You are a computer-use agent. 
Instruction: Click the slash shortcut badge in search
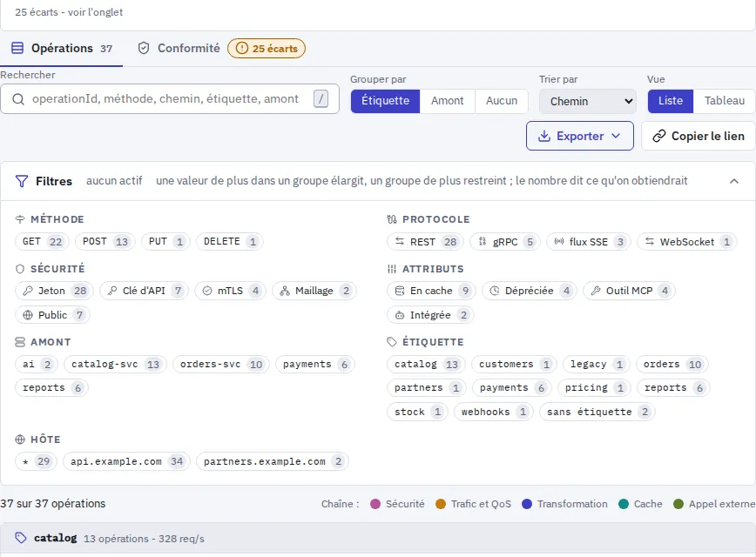click(321, 98)
